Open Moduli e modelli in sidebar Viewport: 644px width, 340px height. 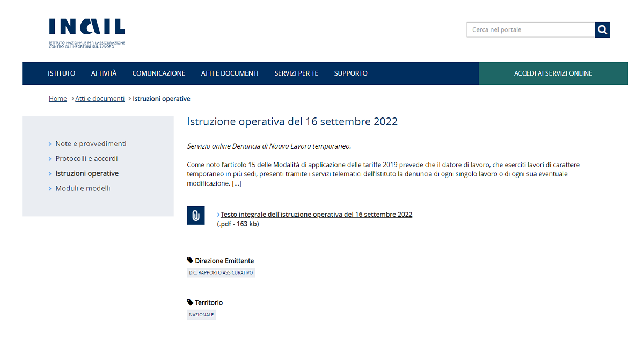coord(83,188)
